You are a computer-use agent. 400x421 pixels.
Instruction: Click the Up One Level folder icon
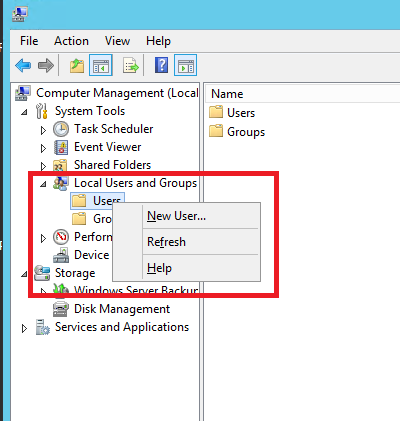click(77, 65)
